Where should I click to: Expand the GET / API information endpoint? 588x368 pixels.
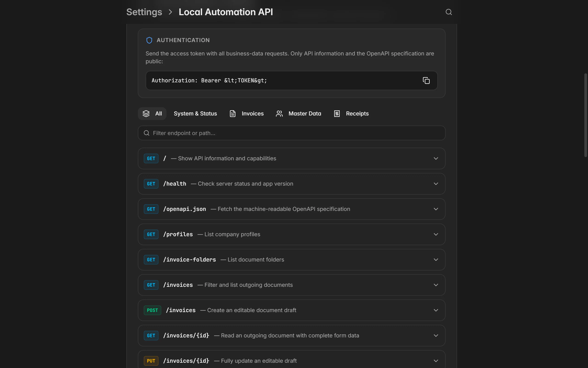pyautogui.click(x=291, y=158)
